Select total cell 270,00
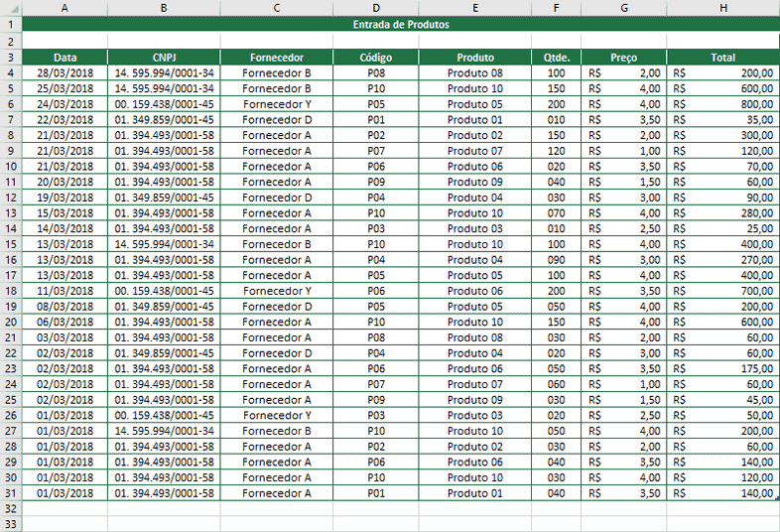 point(723,260)
